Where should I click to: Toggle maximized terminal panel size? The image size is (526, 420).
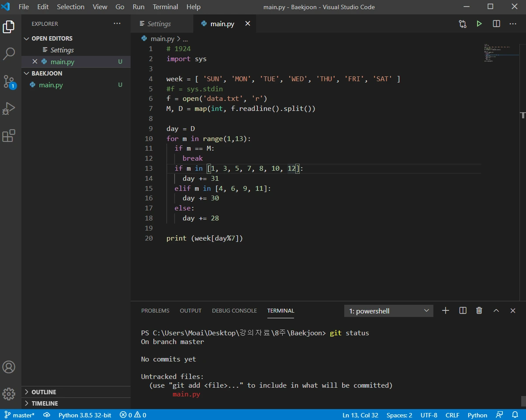[x=496, y=310]
